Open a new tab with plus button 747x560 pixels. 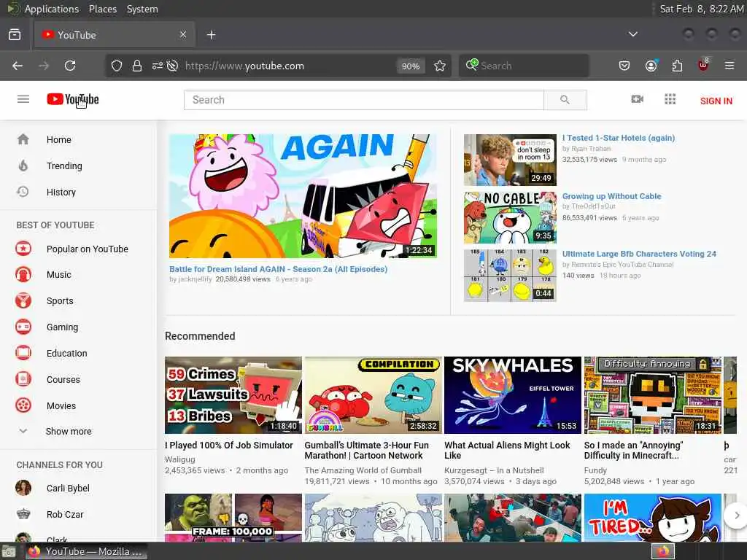(x=211, y=35)
